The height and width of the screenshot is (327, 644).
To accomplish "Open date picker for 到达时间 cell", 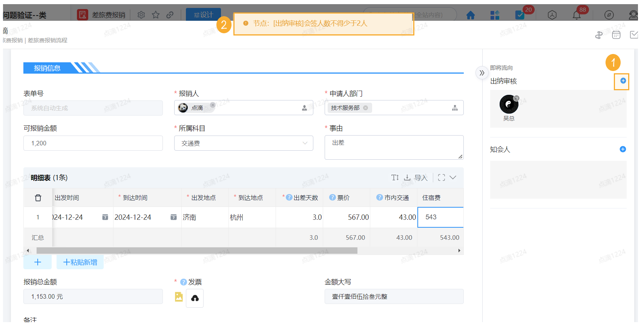I will pyautogui.click(x=173, y=217).
